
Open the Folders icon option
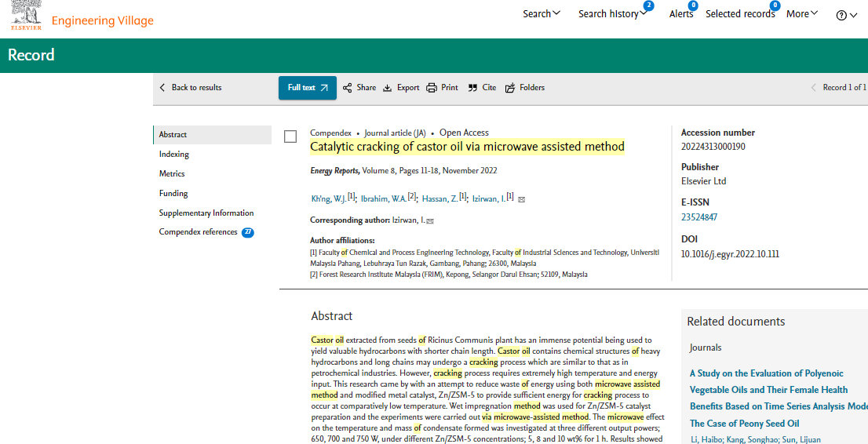tap(510, 88)
